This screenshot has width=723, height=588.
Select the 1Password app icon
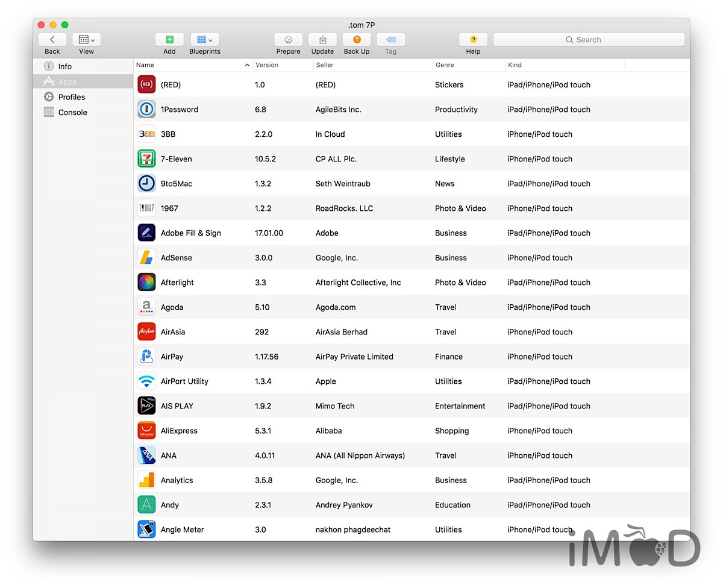coord(146,110)
